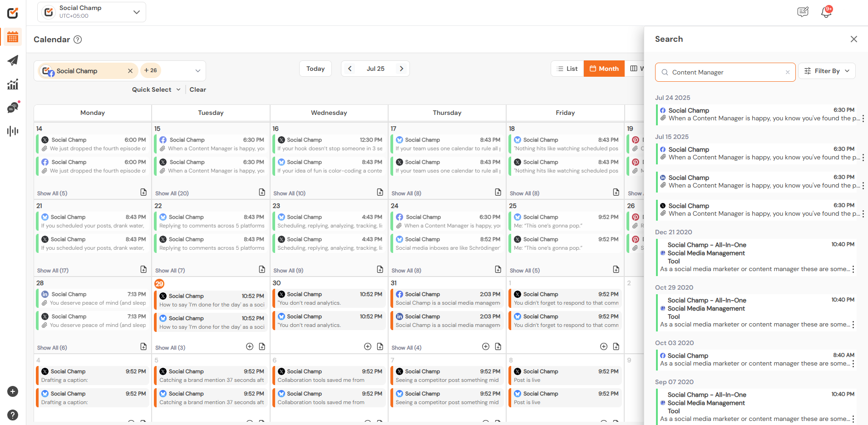Open the Quick Select dropdown

[156, 89]
